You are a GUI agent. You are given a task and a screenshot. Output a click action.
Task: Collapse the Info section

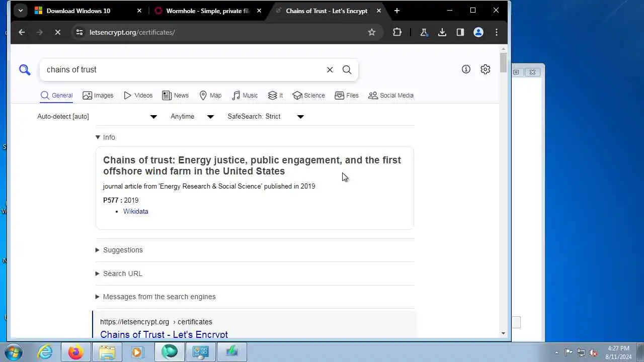point(105,137)
